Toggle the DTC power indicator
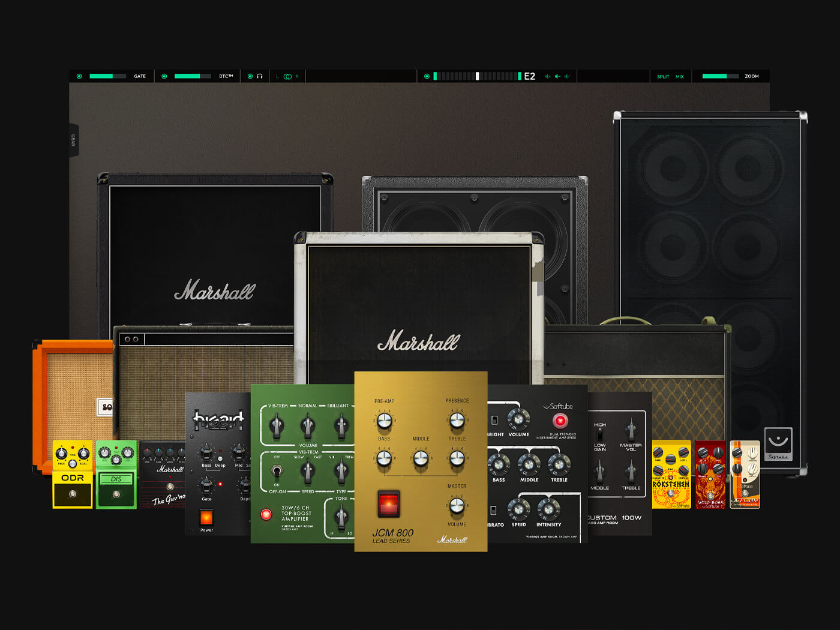The height and width of the screenshot is (630, 840). click(164, 76)
